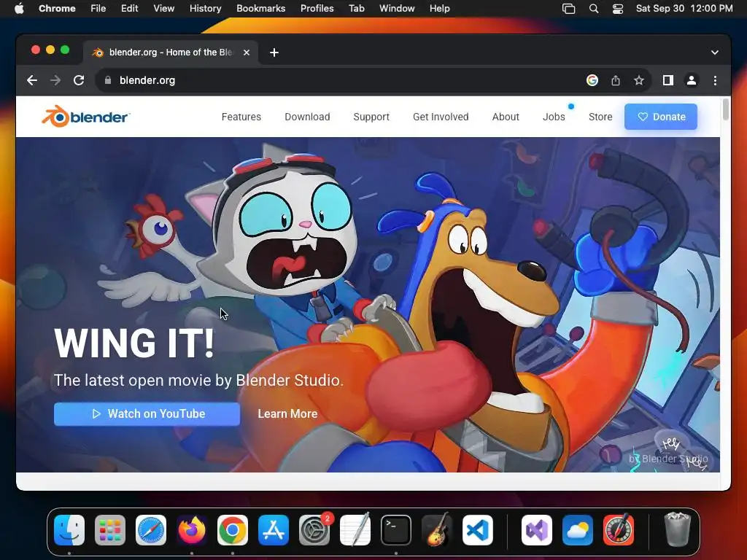Open System Settings from the Dock

point(314,530)
